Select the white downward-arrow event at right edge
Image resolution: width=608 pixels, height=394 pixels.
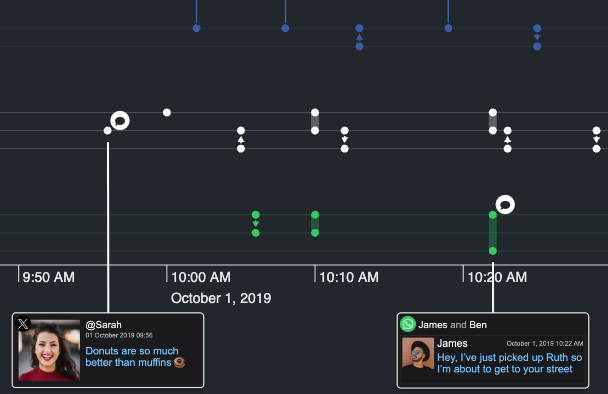(x=596, y=140)
